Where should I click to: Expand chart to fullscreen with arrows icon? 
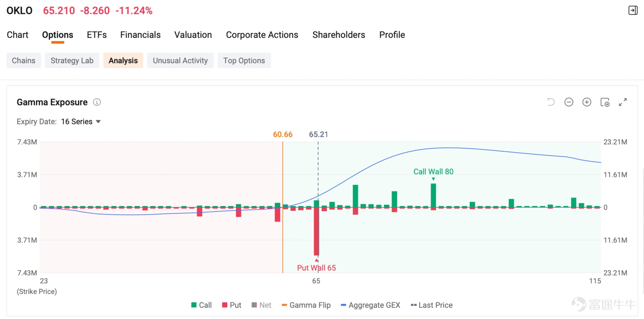coord(623,102)
